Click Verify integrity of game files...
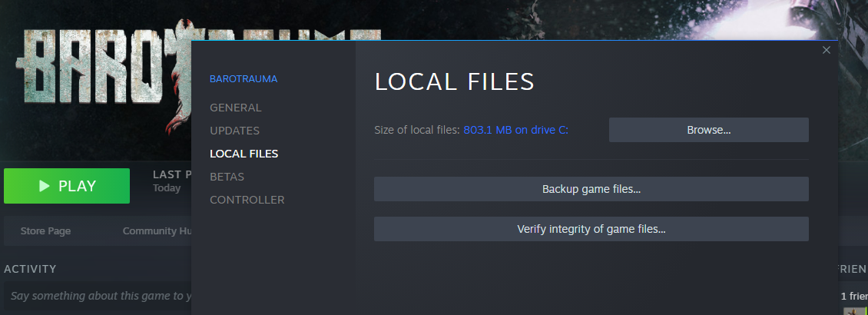 [x=591, y=229]
